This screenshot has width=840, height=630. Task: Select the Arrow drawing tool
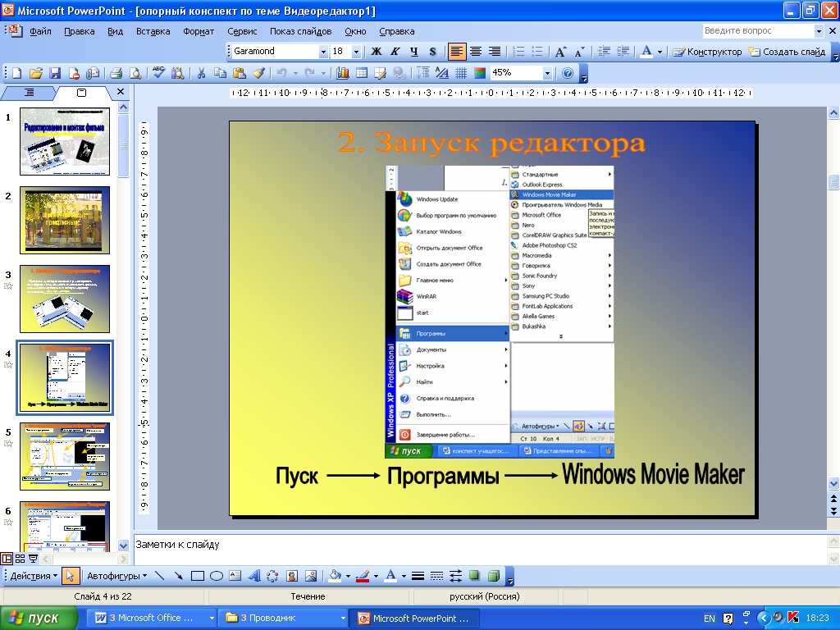pyautogui.click(x=178, y=576)
